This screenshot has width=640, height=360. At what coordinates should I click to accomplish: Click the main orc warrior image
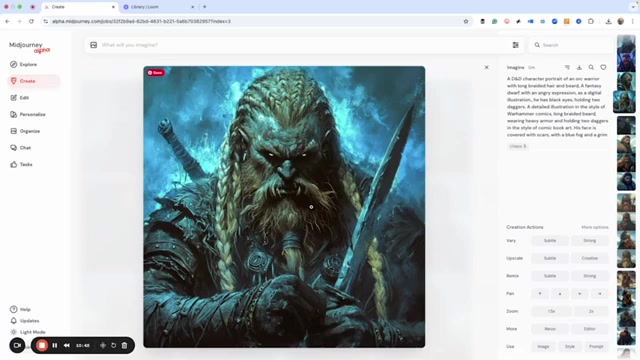[x=284, y=207]
